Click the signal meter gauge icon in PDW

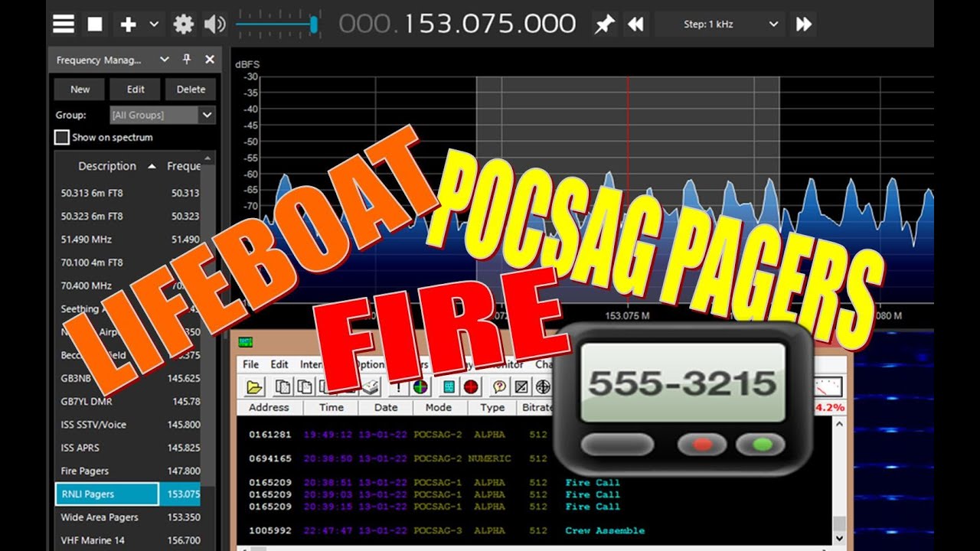(x=828, y=386)
